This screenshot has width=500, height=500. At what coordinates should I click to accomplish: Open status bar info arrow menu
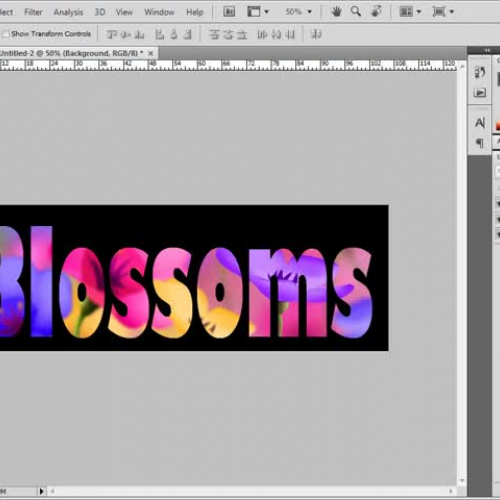41,491
